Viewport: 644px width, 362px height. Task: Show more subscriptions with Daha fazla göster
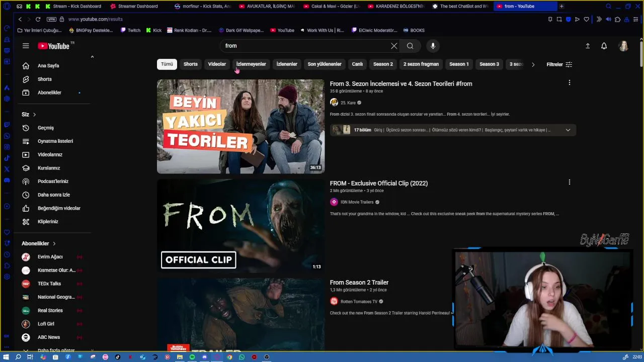click(x=56, y=350)
